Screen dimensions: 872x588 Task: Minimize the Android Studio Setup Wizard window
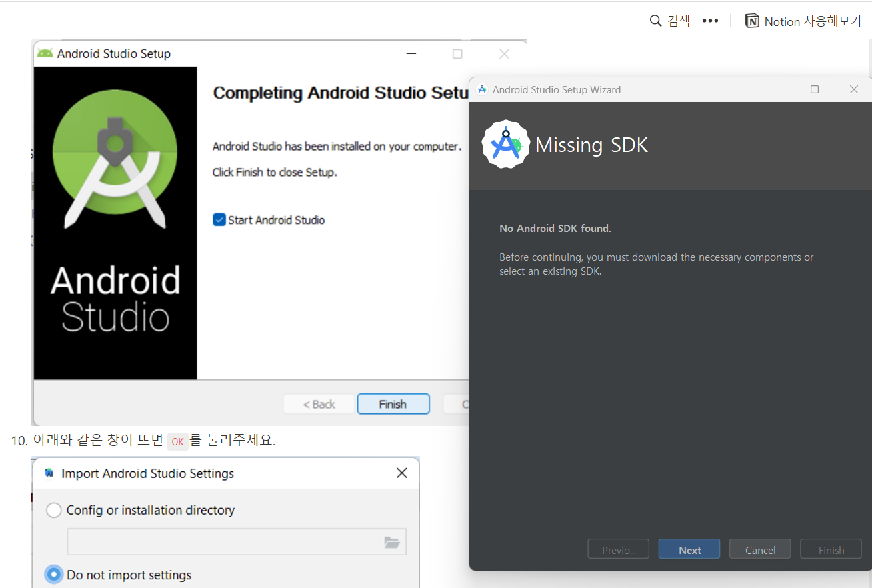(775, 89)
